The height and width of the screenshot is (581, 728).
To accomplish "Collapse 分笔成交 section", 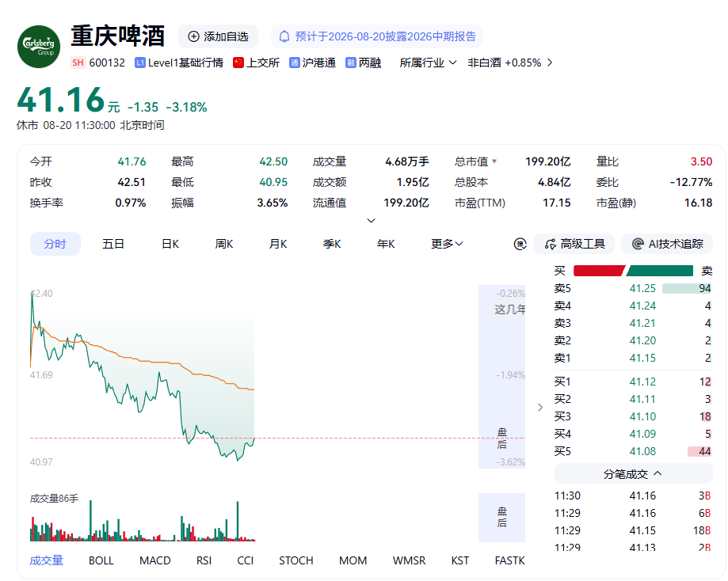I will [633, 474].
